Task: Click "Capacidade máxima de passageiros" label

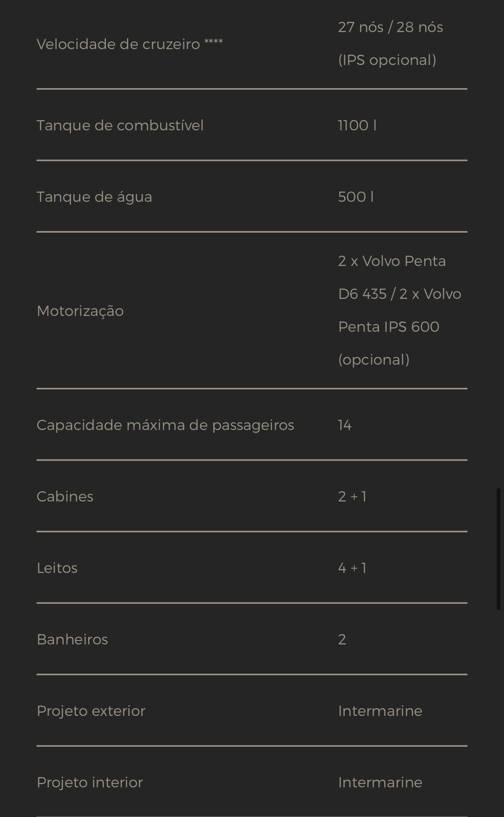Action: tap(165, 425)
